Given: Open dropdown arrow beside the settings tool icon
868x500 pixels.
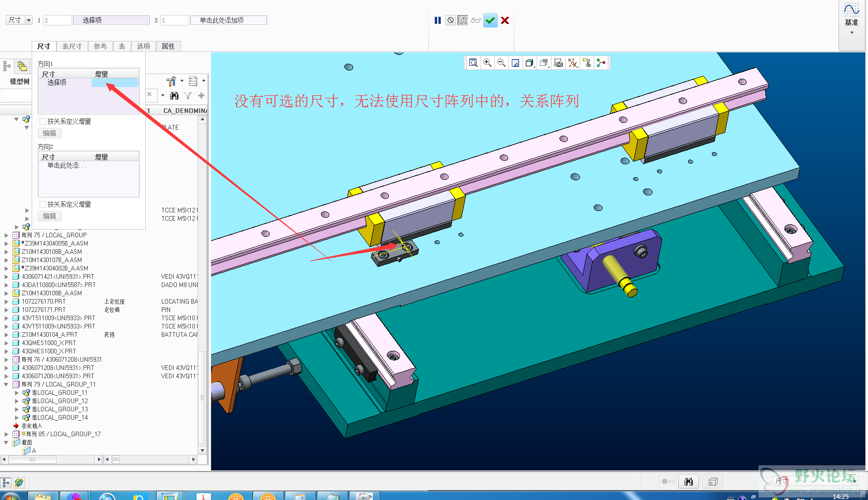Looking at the screenshot, I should coord(182,81).
